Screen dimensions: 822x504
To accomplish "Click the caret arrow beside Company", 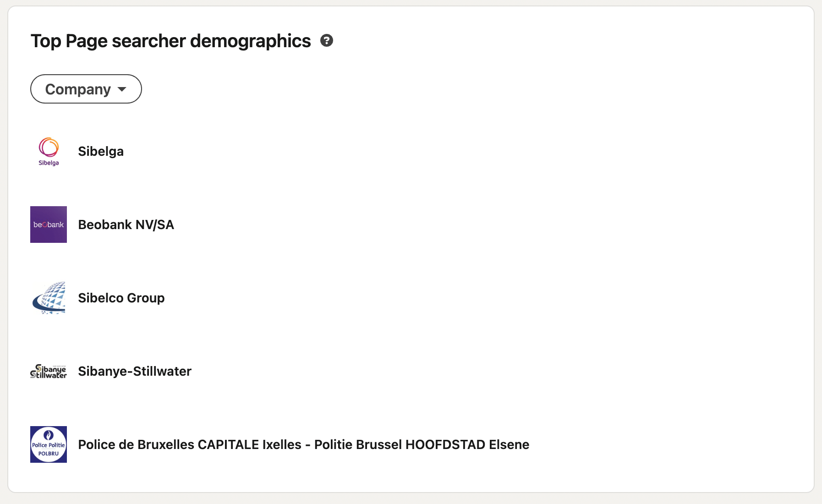I will click(122, 89).
